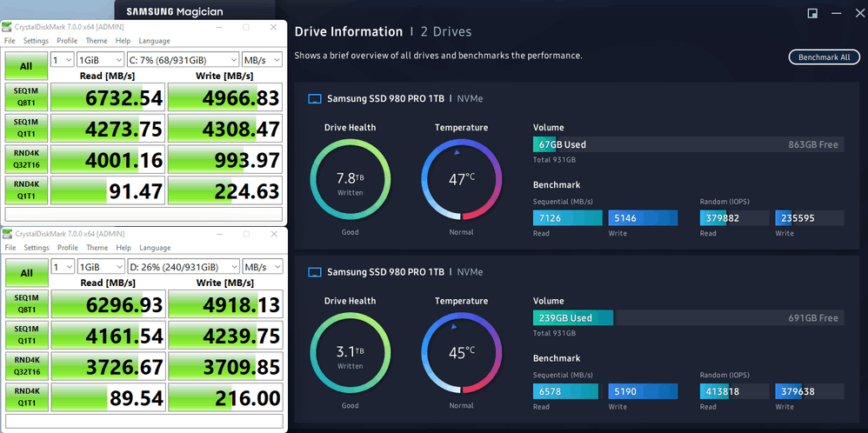868x433 pixels.
Task: Click the Temperature gauge showing 47°C
Action: (461, 179)
